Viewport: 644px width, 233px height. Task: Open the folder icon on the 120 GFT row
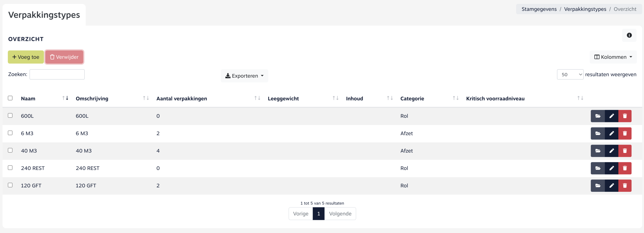598,186
